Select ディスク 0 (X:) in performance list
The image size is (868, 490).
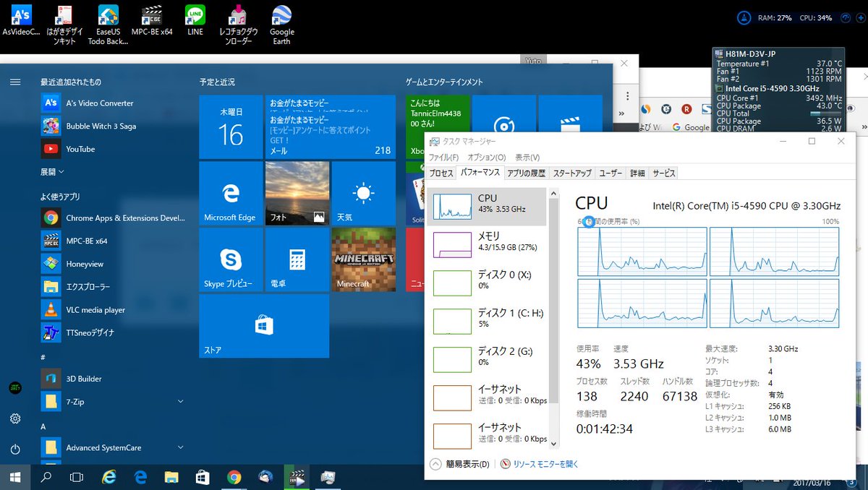coord(487,283)
